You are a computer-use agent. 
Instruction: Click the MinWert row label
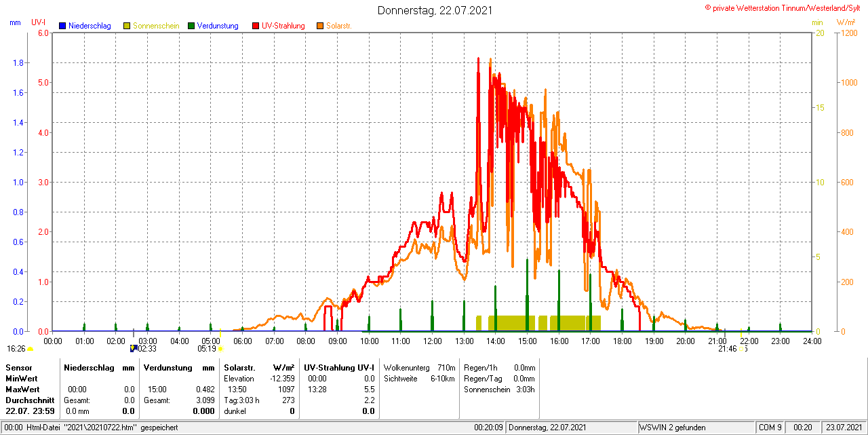point(22,378)
